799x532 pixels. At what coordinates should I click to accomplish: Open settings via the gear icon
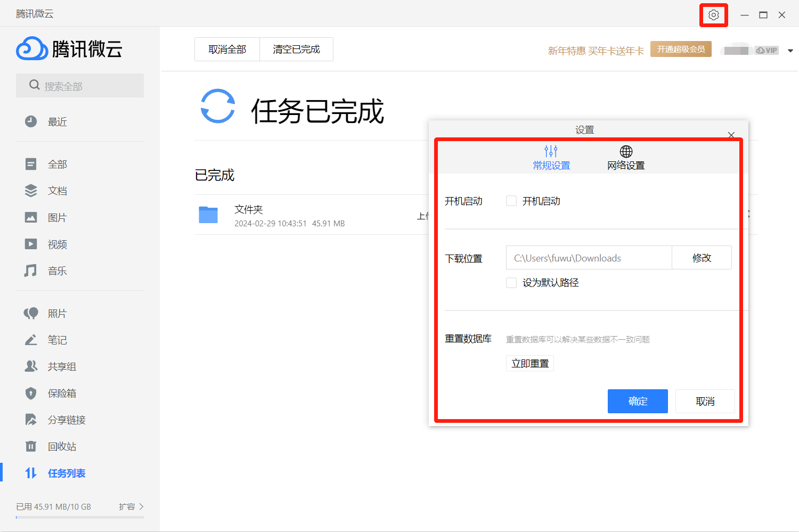[713, 15]
